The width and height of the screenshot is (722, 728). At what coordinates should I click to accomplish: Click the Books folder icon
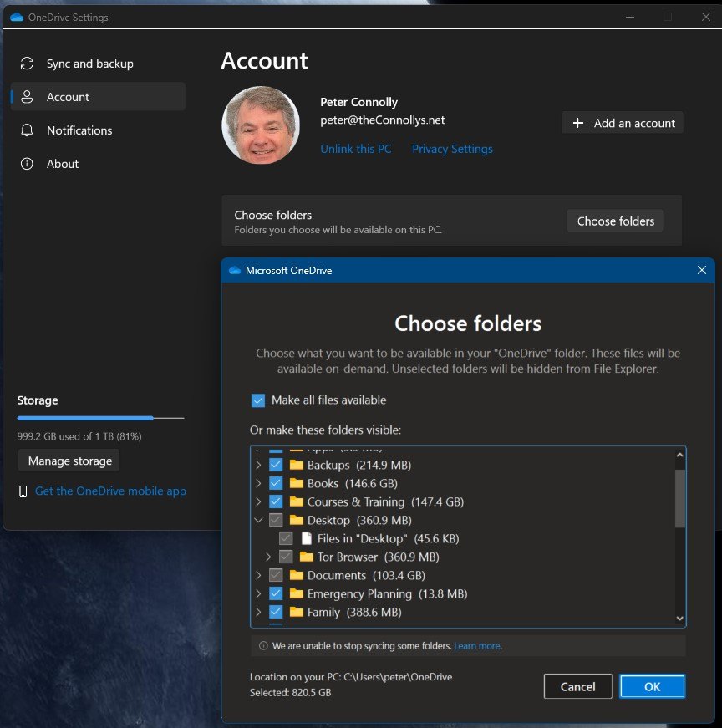point(296,483)
